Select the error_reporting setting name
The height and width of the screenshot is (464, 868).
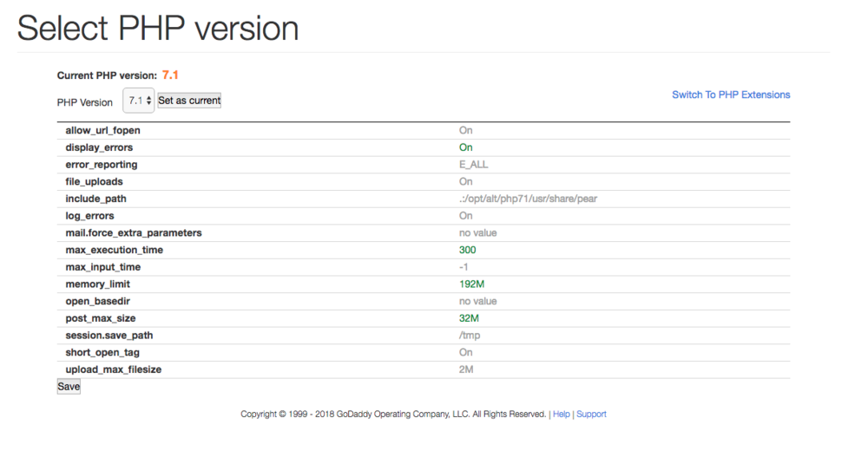tap(102, 165)
